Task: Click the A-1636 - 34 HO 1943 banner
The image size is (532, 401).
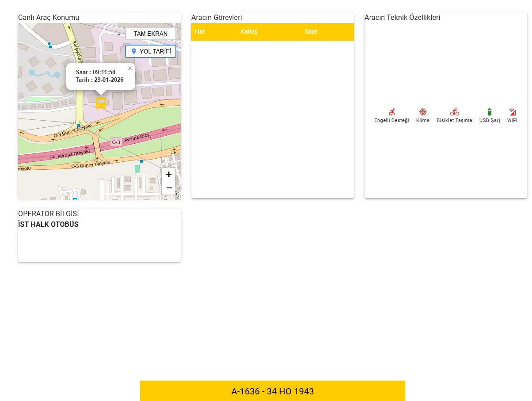Action: click(273, 391)
